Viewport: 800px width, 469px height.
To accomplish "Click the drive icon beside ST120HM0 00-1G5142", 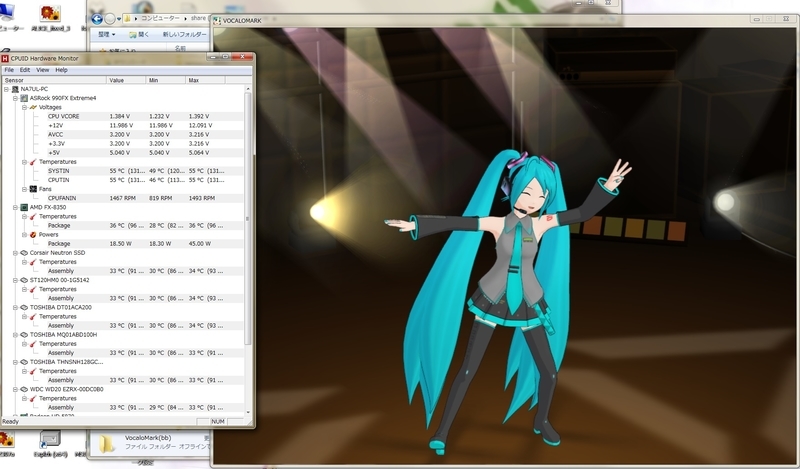I will click(24, 280).
